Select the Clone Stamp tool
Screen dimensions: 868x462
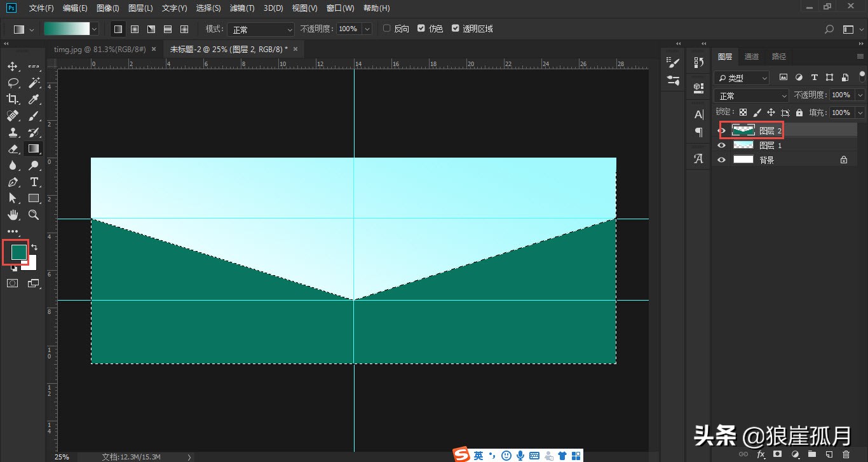13,132
